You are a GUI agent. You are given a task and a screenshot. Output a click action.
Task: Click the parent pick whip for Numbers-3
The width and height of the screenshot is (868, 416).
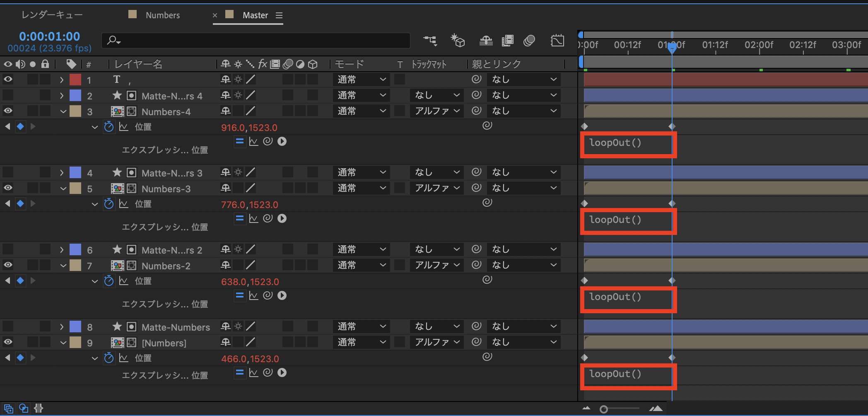pos(477,188)
